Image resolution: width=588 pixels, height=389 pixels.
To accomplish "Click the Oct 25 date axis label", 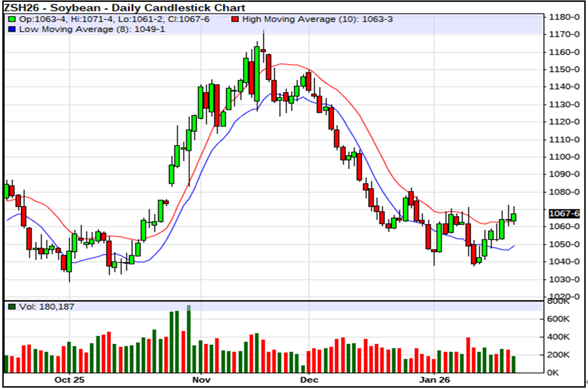I will (x=69, y=380).
